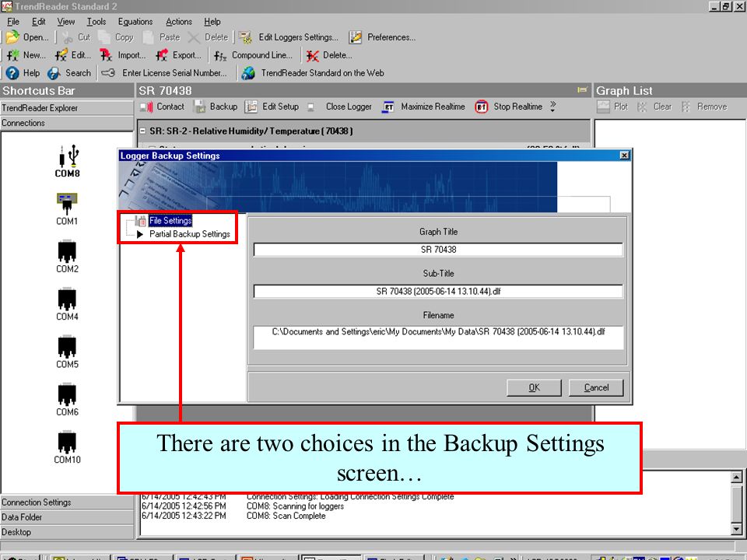The height and width of the screenshot is (560, 747).
Task: Click Remove in the Graph List panel
Action: (x=704, y=107)
